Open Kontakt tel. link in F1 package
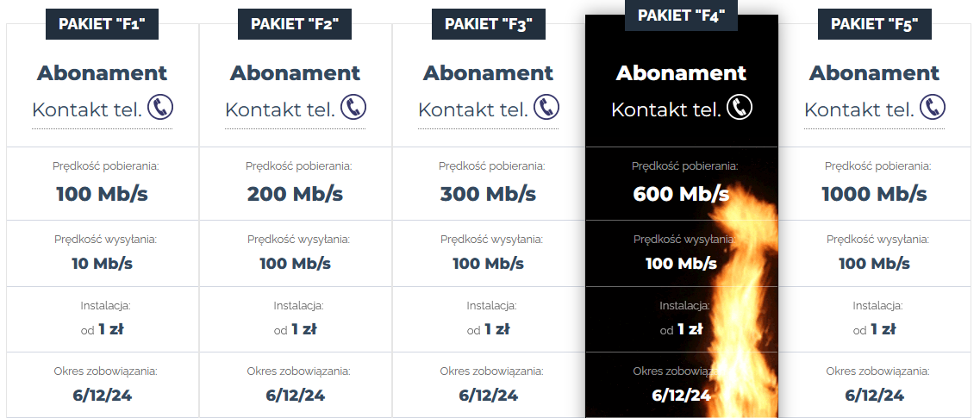The image size is (980, 418). click(x=86, y=110)
